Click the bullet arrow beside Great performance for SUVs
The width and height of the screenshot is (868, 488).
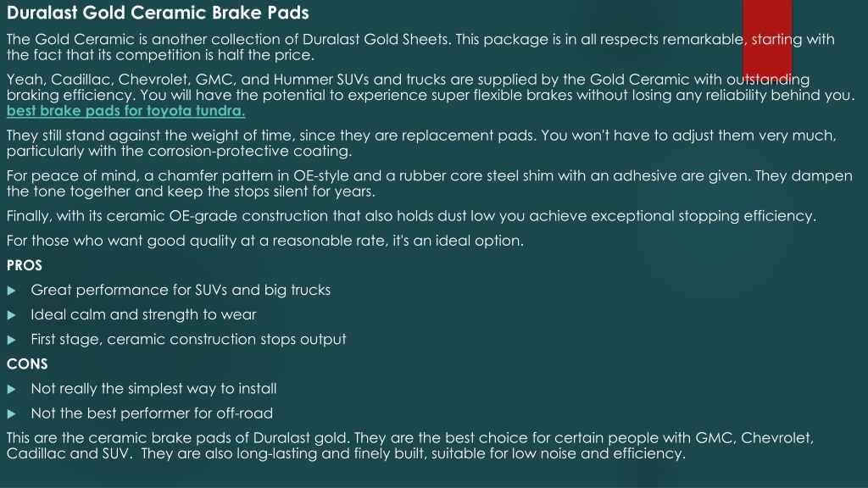pos(11,291)
